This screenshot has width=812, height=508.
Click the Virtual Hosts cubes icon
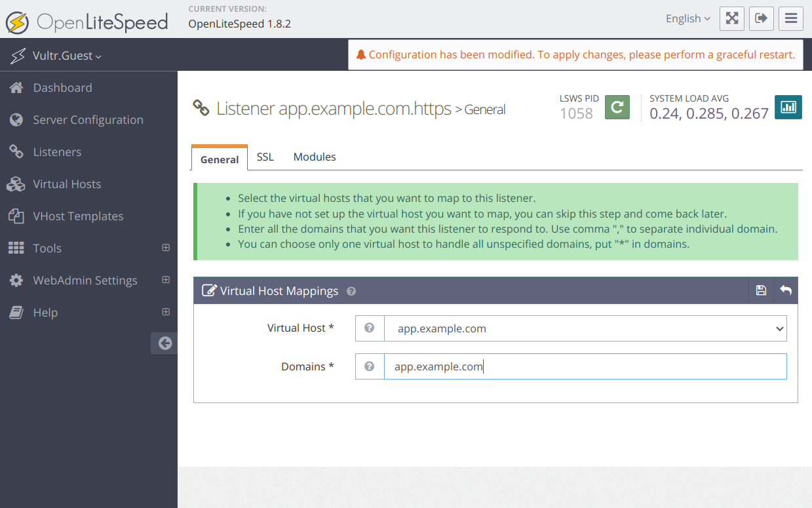click(x=16, y=184)
